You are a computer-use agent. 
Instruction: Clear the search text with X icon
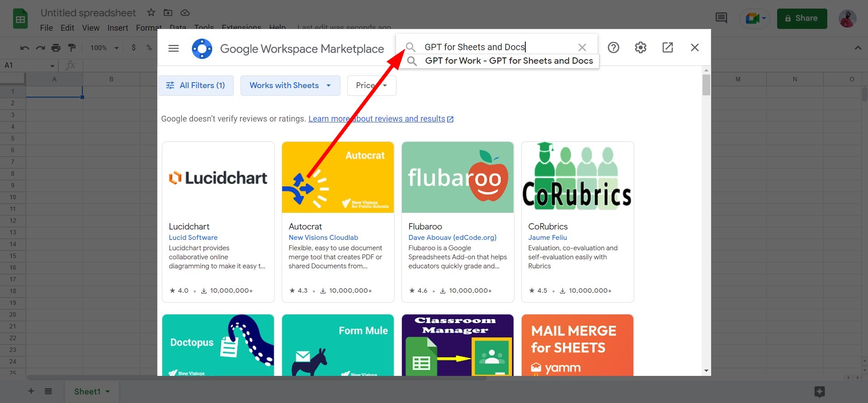(582, 47)
